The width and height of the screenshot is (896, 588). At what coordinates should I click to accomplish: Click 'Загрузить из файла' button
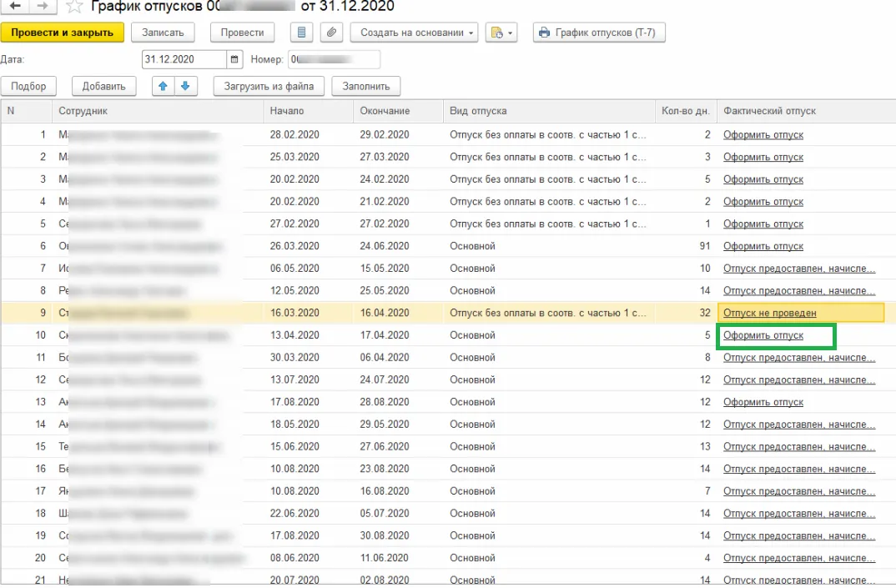[x=269, y=86]
